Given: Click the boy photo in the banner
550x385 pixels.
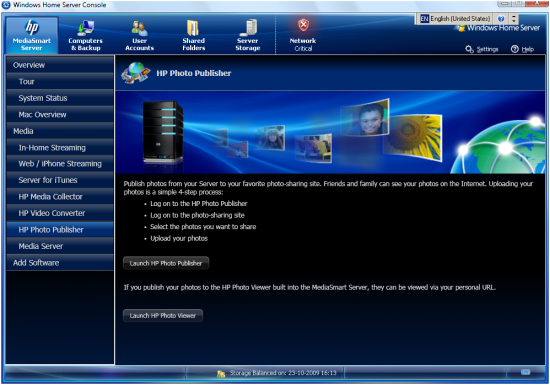Looking at the screenshot, I should click(x=365, y=118).
